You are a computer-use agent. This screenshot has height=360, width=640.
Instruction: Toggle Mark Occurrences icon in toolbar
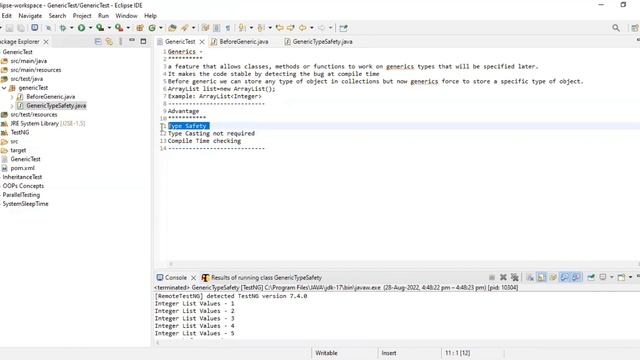click(205, 28)
